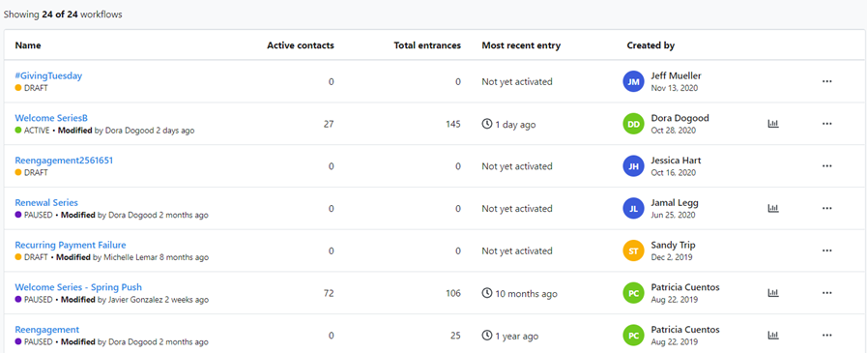This screenshot has height=353, width=868.
Task: Click the JH avatar for Jessica Hart
Action: [x=634, y=166]
